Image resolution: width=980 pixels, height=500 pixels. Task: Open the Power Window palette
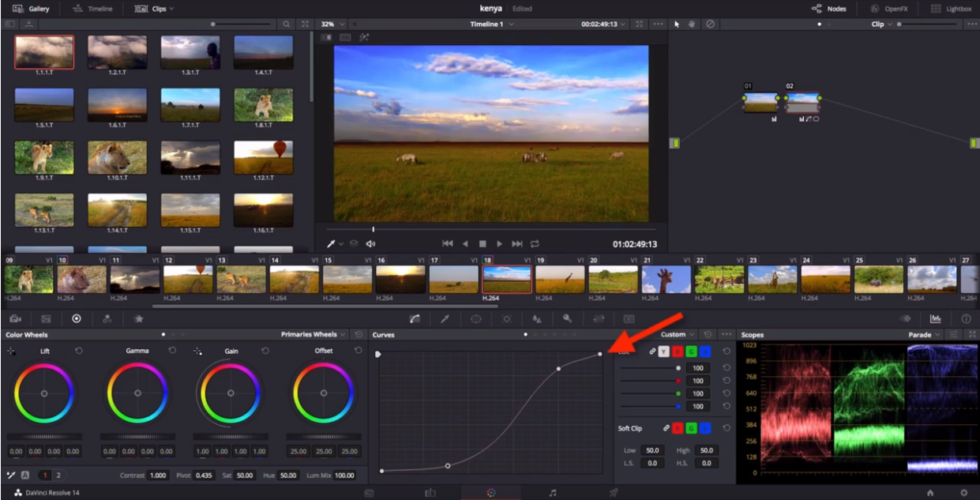tap(475, 318)
